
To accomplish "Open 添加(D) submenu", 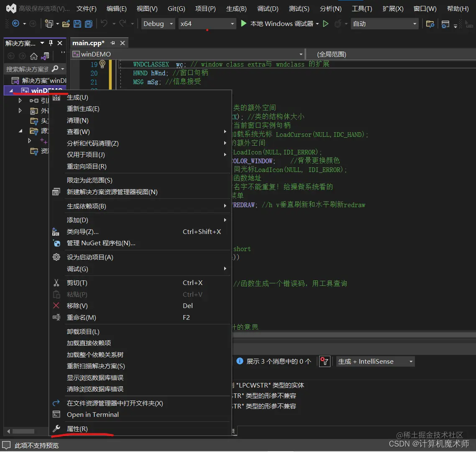I will pos(140,220).
